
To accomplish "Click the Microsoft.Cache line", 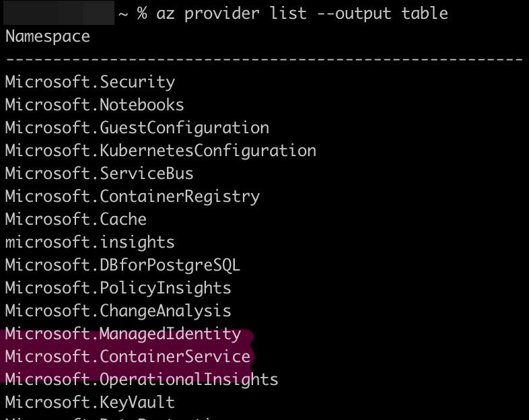I will pyautogui.click(x=76, y=219).
